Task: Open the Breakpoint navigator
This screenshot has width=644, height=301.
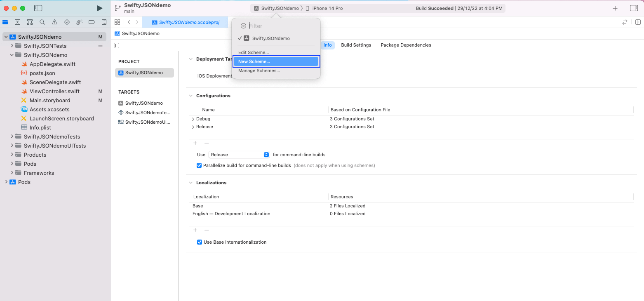Action: point(92,22)
